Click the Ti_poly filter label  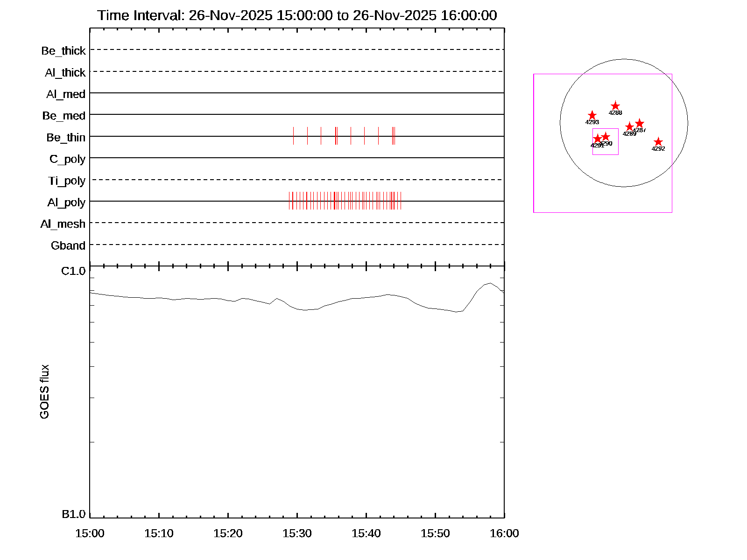click(x=67, y=181)
